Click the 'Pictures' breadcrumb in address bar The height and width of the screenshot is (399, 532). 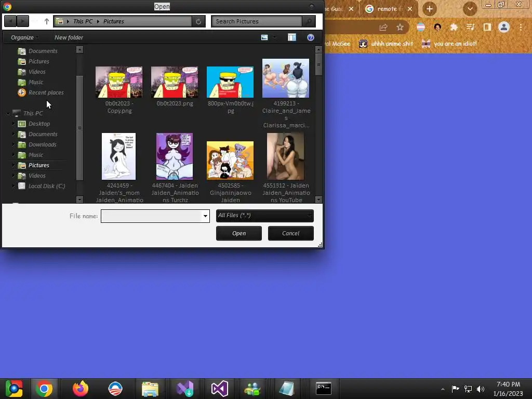coord(114,21)
